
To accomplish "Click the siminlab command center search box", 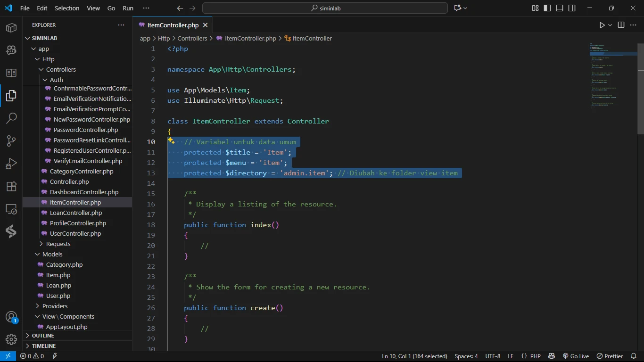I will point(325,8).
